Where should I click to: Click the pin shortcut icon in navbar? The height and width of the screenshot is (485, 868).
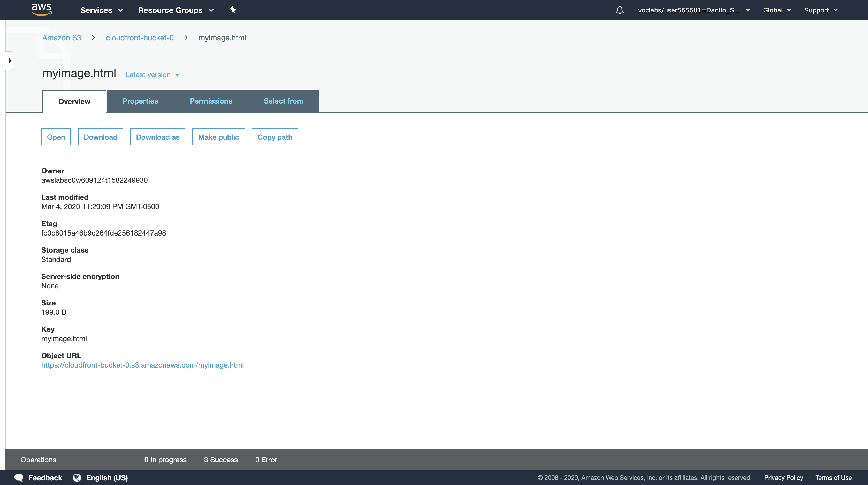(233, 10)
